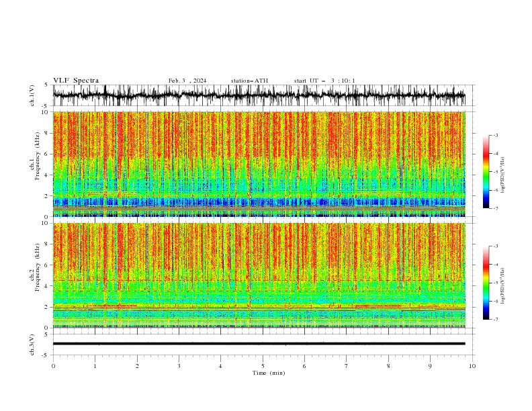
Task: Click the ch.1 spectrogram panel
Action: click(259, 164)
